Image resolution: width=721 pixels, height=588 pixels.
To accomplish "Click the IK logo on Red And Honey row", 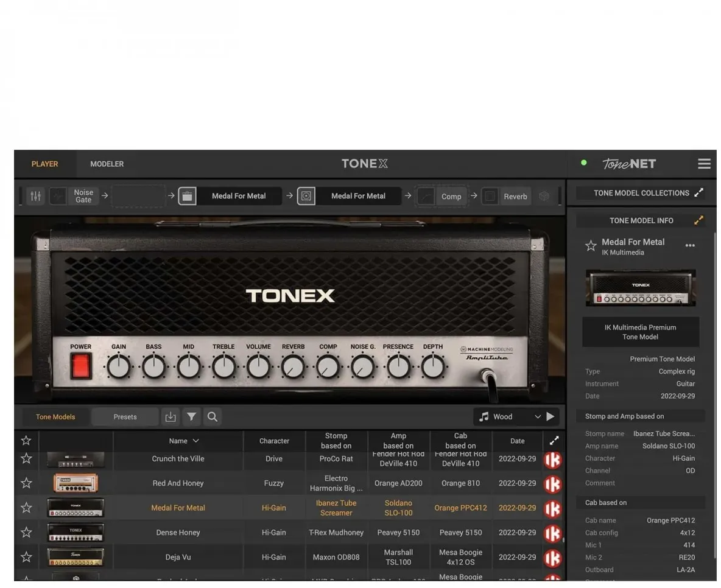I will point(553,484).
